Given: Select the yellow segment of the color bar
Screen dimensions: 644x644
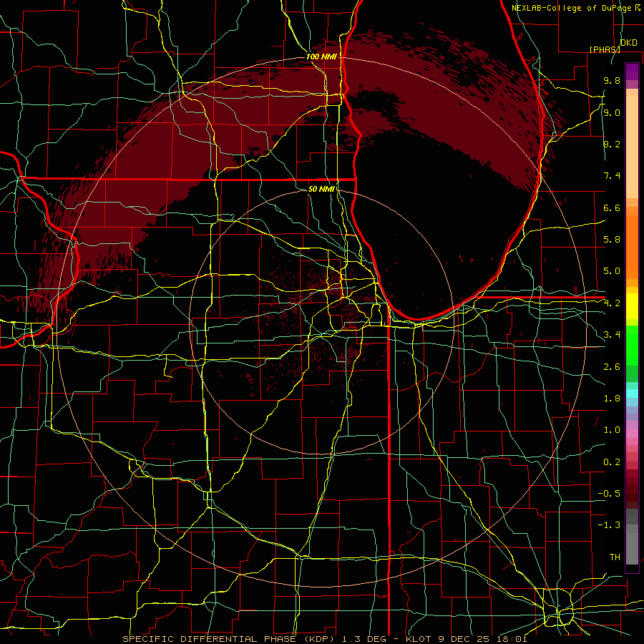Looking at the screenshot, I should (632, 306).
